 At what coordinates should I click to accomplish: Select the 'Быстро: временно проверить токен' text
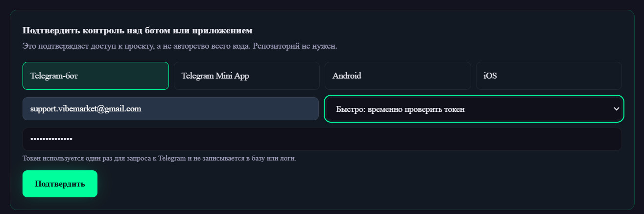click(x=400, y=109)
